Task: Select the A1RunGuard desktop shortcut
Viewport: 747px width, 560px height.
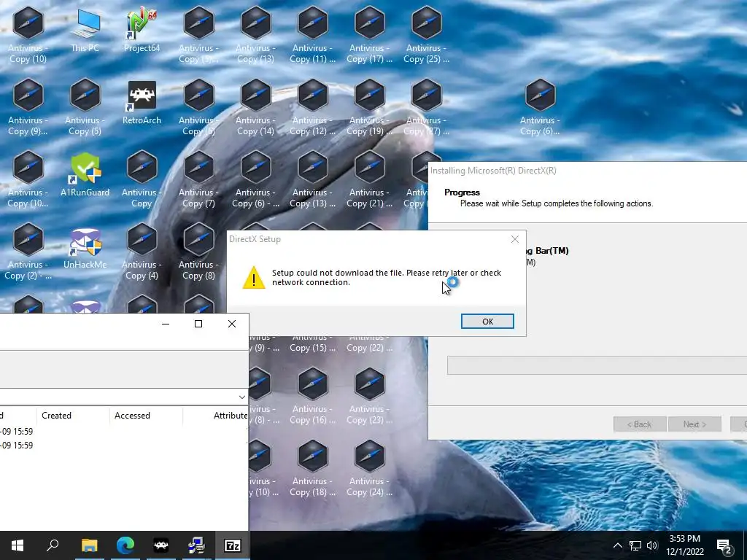Action: 85,174
